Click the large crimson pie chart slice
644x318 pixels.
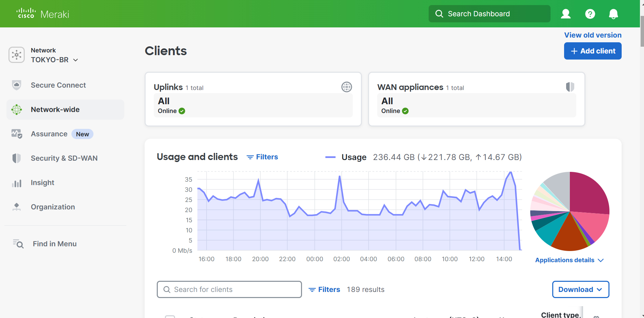click(588, 194)
